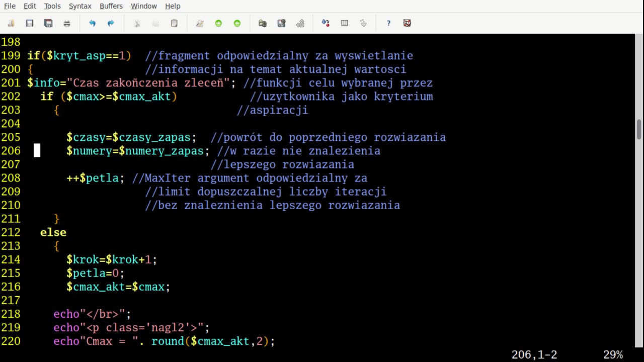Viewport: 644px width, 362px height.
Task: Open the Edit menu
Action: [x=30, y=6]
